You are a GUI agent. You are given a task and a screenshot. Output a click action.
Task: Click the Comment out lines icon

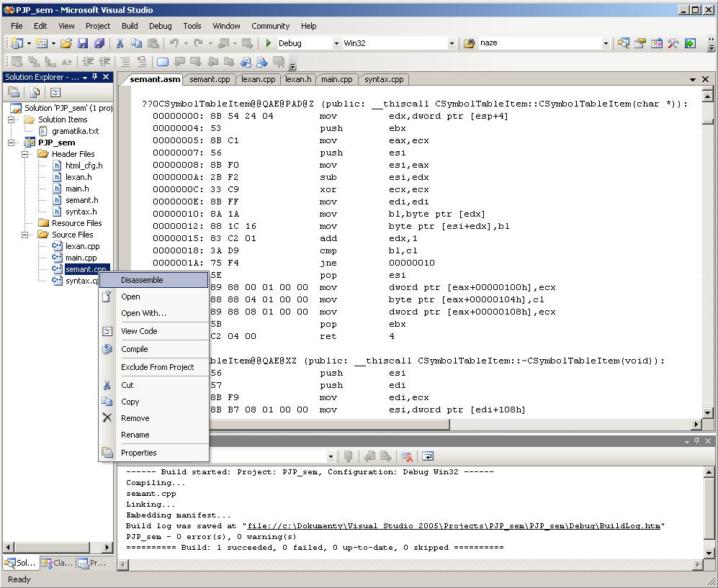125,62
